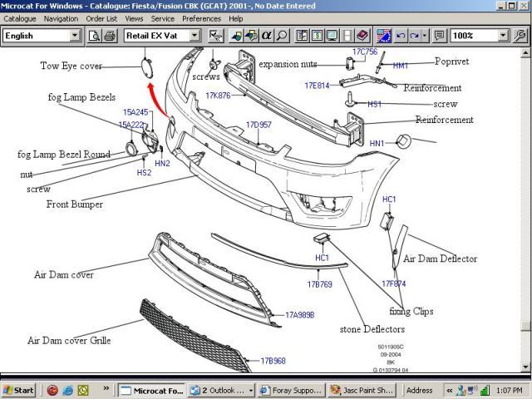Click the Windows Start button
Screen dimensions: 532x399
[x=19, y=390]
